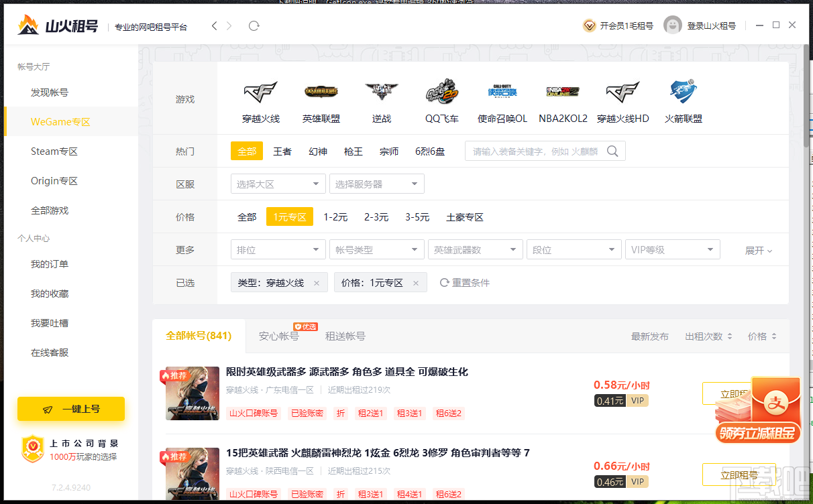Pick the 逆战 game icon
The height and width of the screenshot is (504, 813).
pos(382,92)
